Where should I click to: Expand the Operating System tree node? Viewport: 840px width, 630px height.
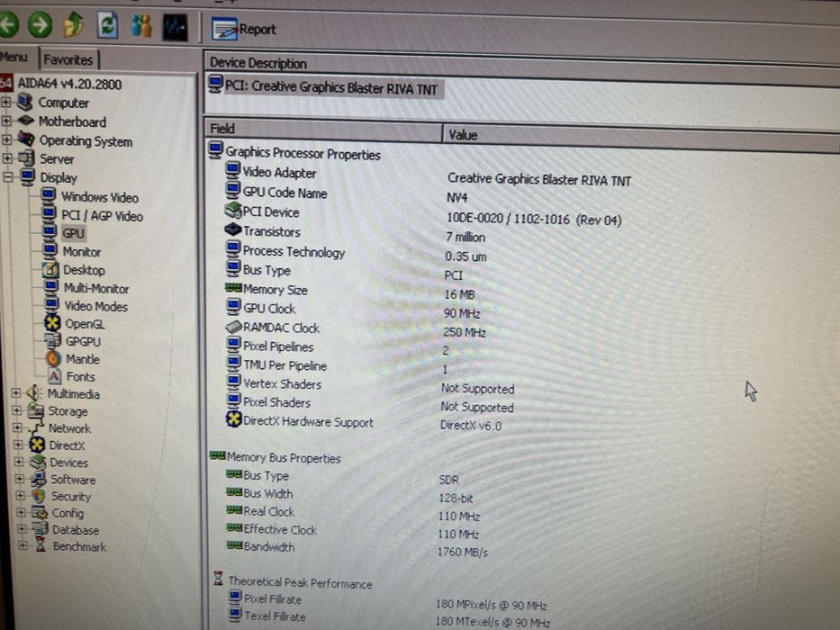coord(7,140)
